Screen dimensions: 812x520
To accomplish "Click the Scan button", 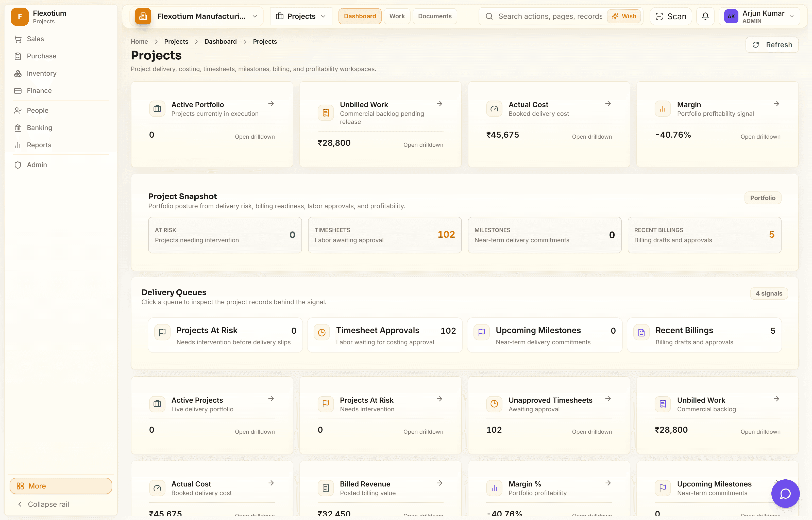I will coord(671,16).
